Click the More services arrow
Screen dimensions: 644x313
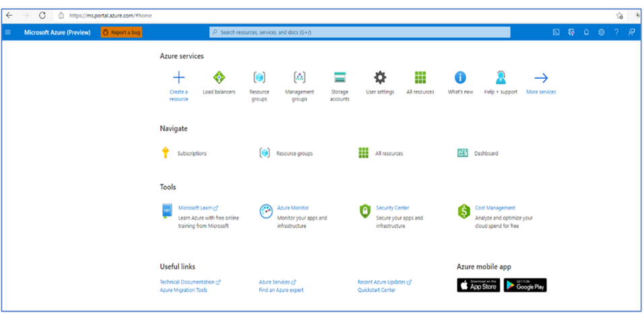[x=541, y=77]
